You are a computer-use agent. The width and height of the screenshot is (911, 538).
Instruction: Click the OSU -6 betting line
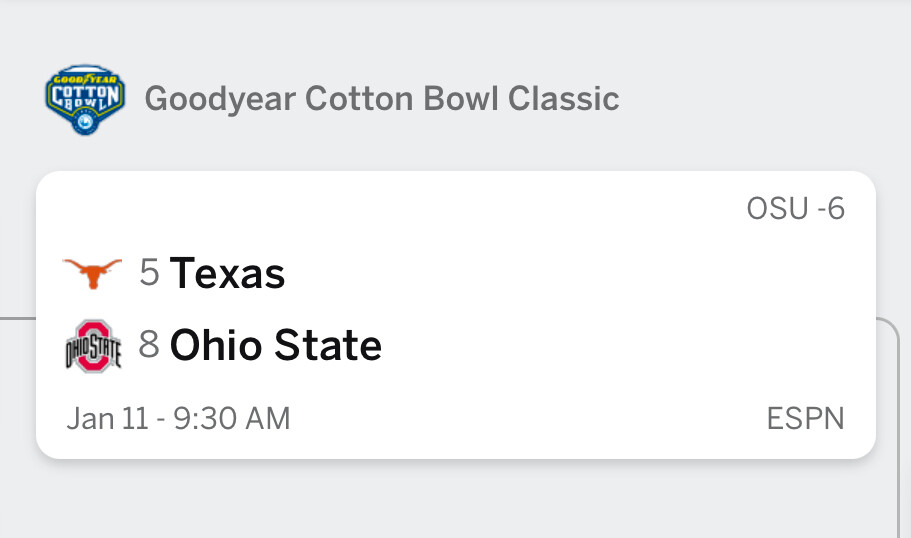(x=795, y=209)
